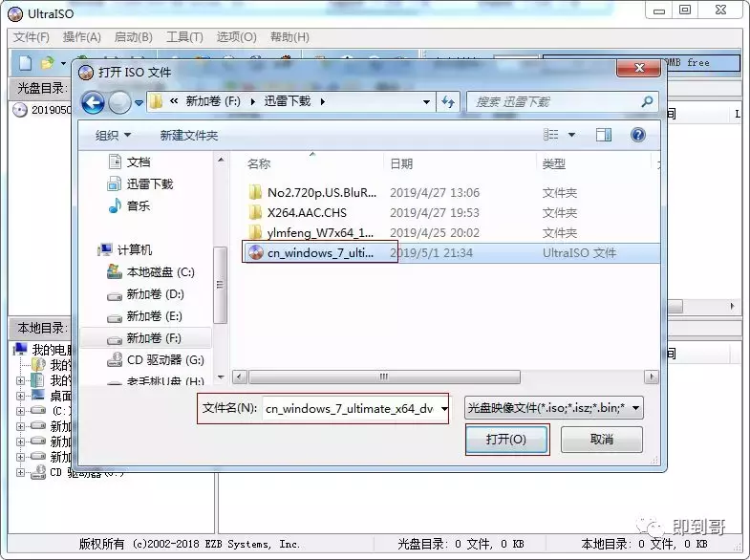Close the 打开 ISO 文件 dialog
Image resolution: width=750 pixels, height=560 pixels.
tap(638, 68)
